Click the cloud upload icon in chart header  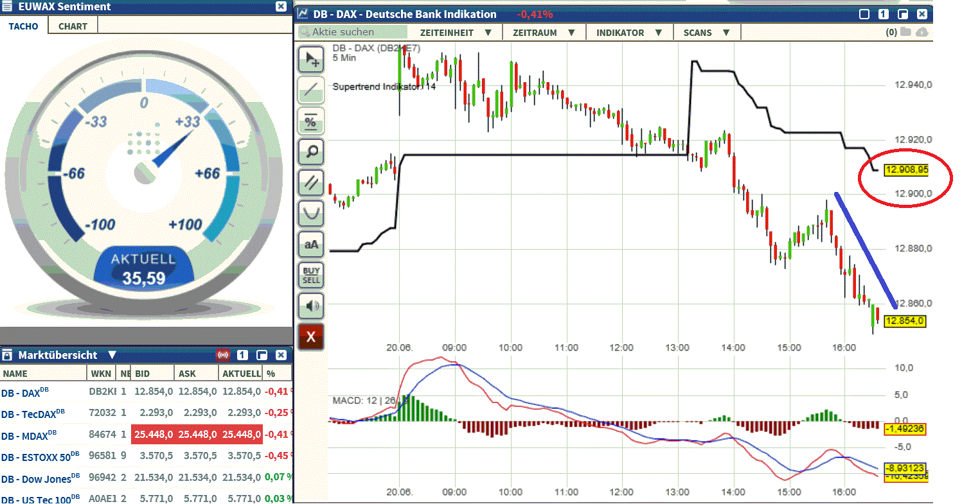[922, 32]
